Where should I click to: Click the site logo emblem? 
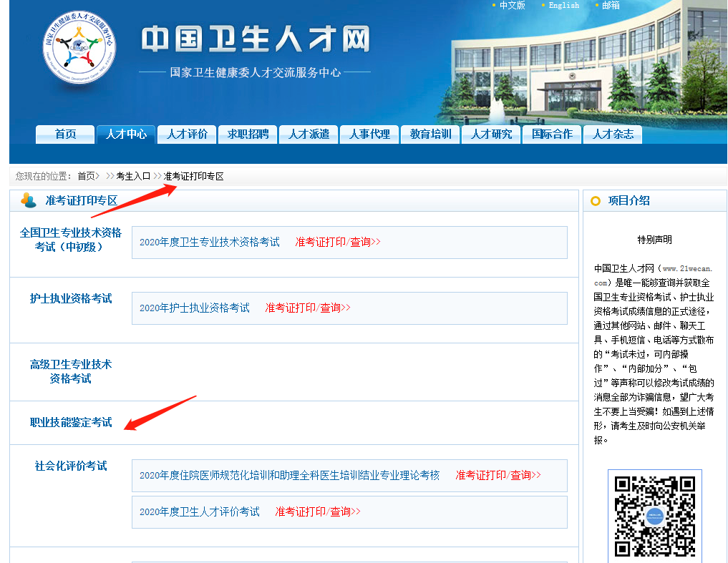(79, 47)
